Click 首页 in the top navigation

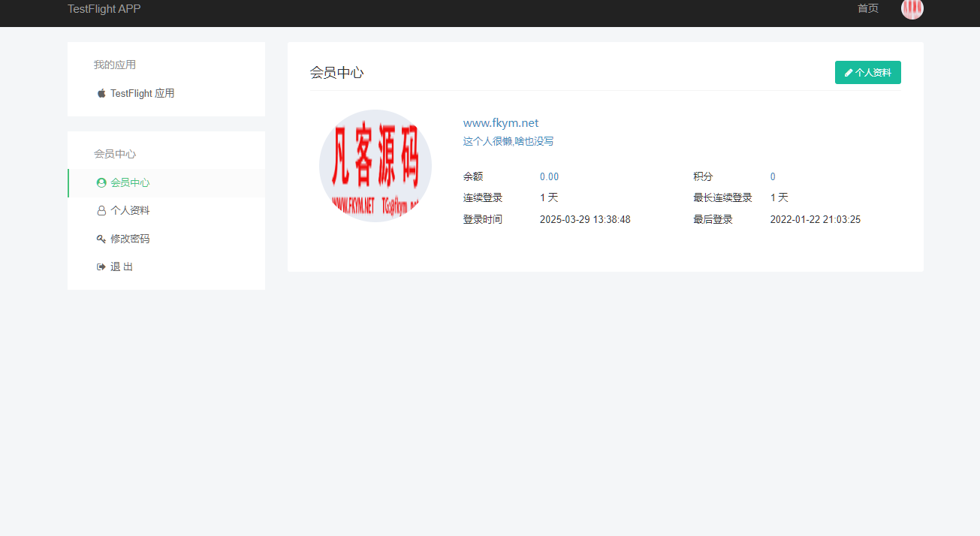coord(868,8)
